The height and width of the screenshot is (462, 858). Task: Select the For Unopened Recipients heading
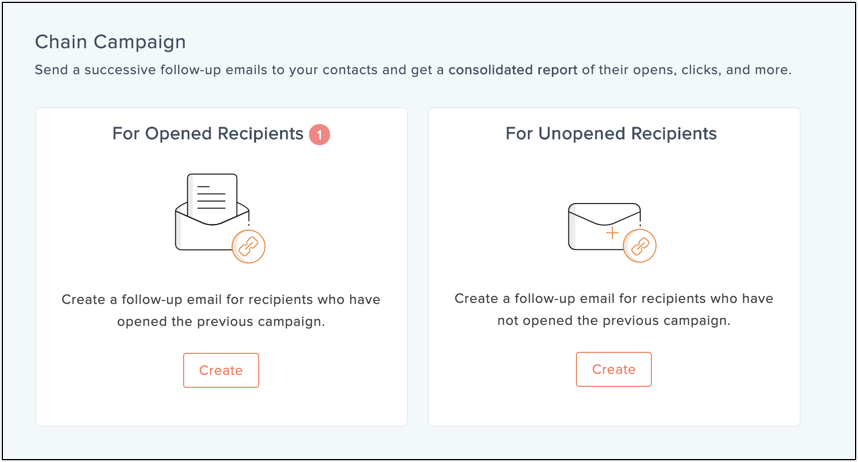(611, 134)
